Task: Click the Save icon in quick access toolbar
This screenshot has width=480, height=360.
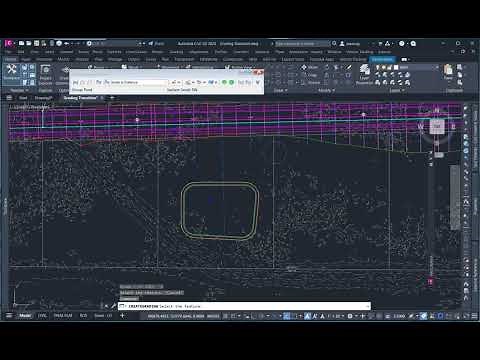Action: [36, 43]
